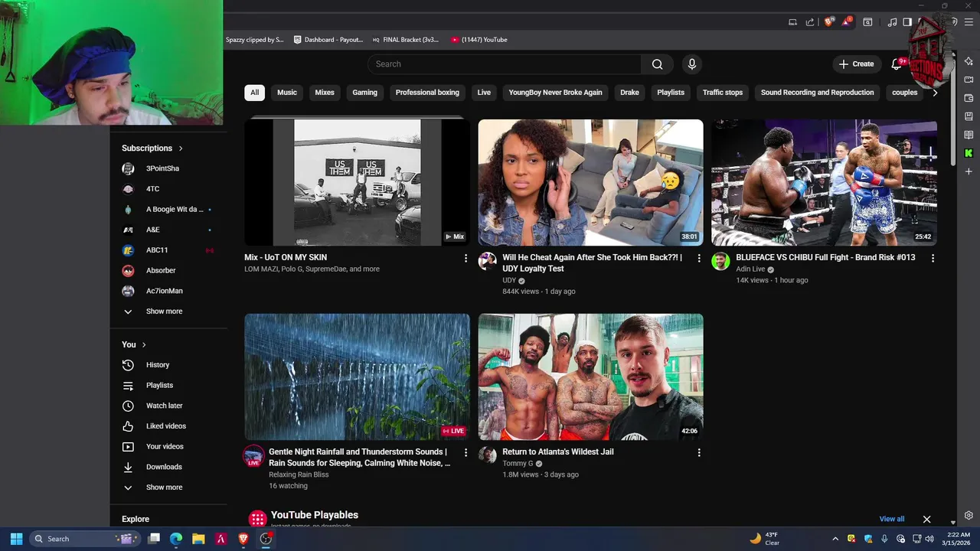Open reading list icon in sidebar

(x=969, y=135)
